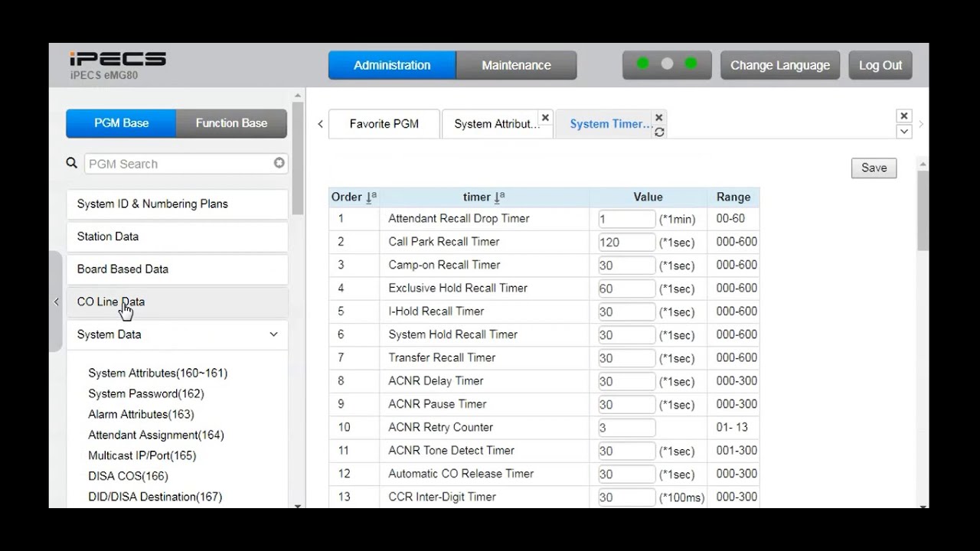Edit Camp-on Recall Timer value field

(x=626, y=266)
